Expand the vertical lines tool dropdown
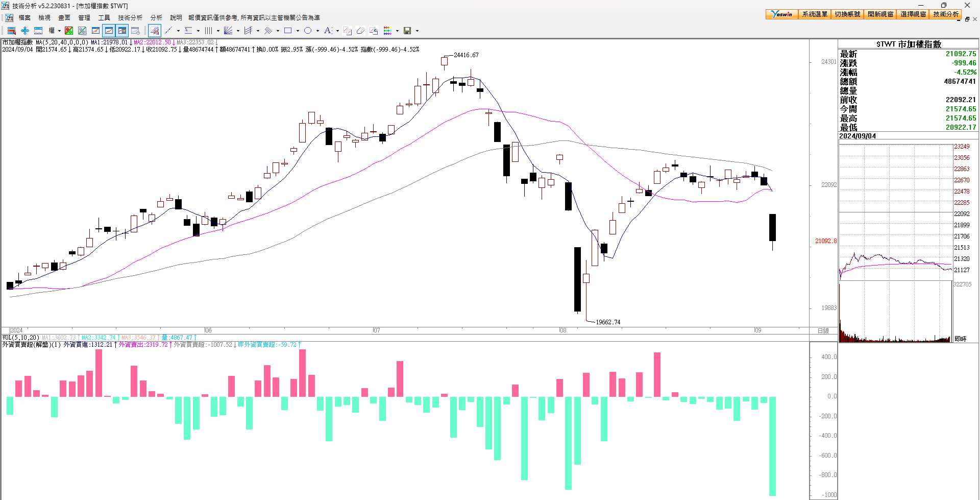 pyautogui.click(x=218, y=31)
